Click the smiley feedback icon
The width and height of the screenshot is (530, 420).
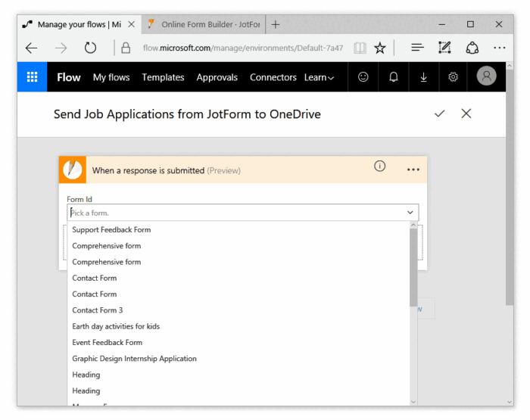[x=363, y=77]
